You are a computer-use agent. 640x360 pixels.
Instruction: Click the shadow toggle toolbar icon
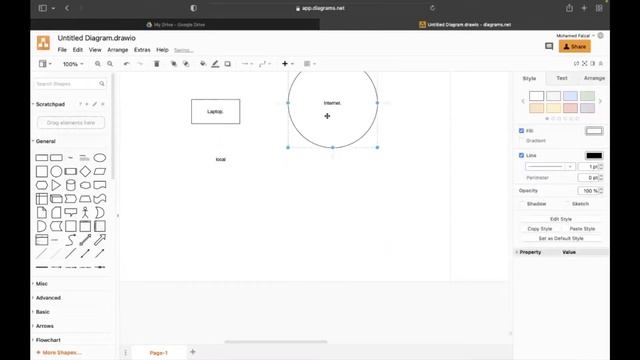coord(228,64)
